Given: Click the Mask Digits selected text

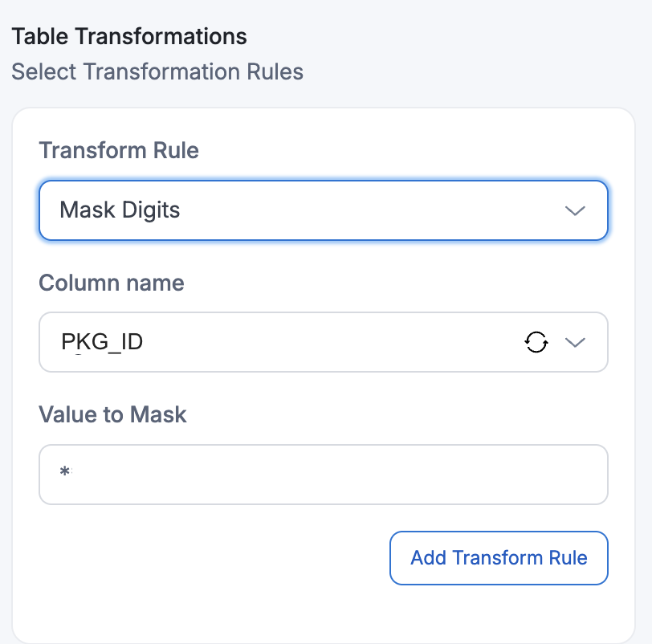Looking at the screenshot, I should click(x=120, y=210).
